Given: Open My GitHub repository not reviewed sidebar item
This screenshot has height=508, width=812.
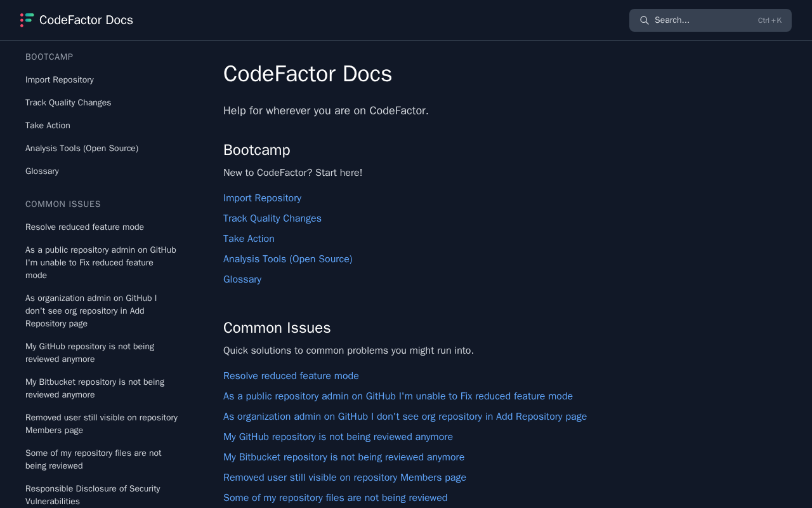Looking at the screenshot, I should pyautogui.click(x=89, y=353).
